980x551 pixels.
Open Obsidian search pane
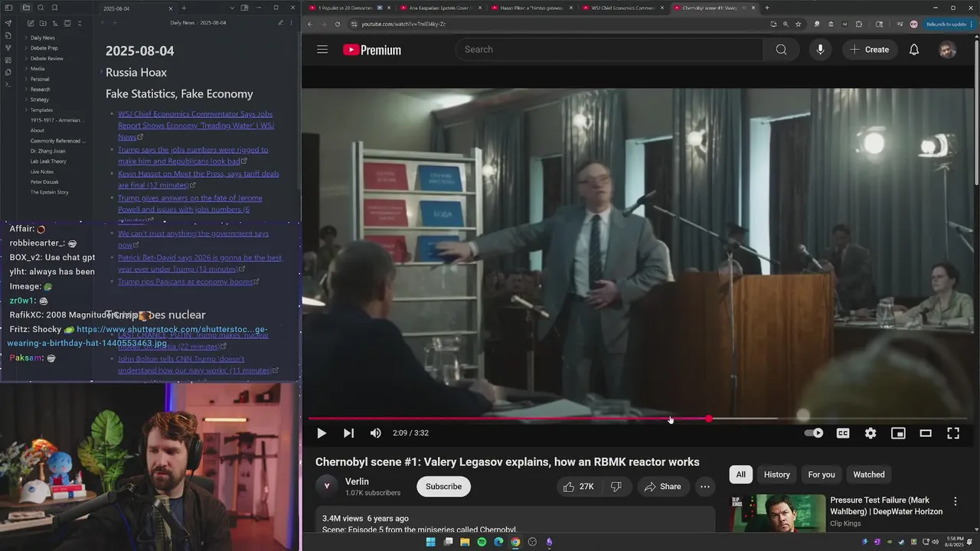click(41, 8)
